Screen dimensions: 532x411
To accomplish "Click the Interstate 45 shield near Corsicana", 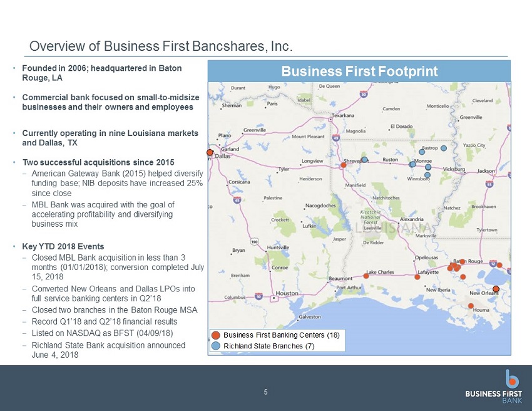I will point(237,200).
